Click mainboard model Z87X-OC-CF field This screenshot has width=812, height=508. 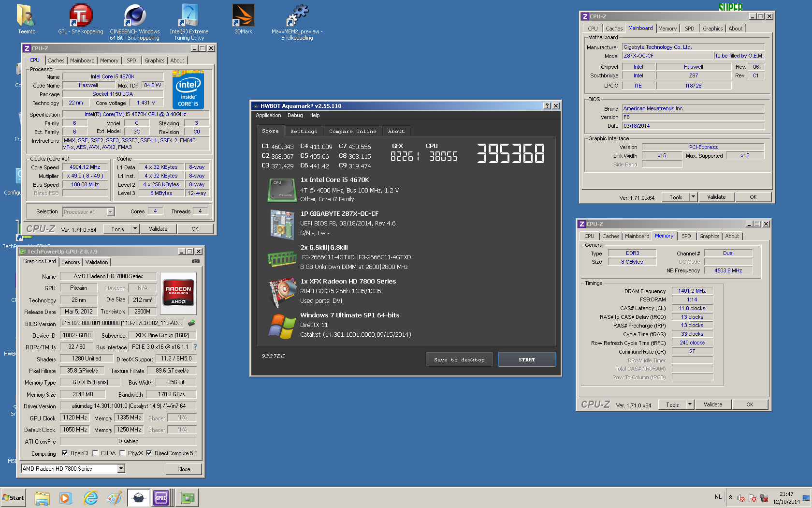coord(667,56)
